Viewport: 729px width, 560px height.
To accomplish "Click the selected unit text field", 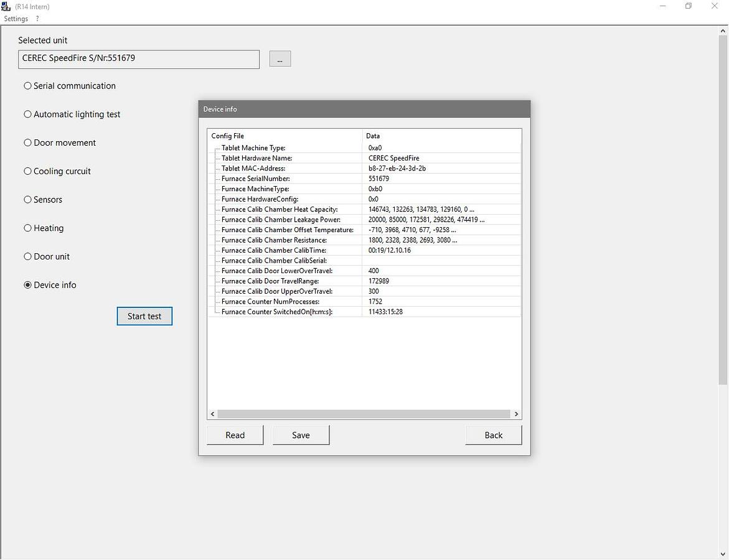I will coord(139,58).
